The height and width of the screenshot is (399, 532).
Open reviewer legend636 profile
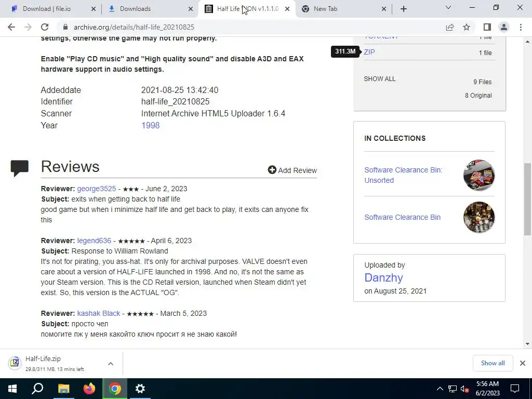[94, 241]
